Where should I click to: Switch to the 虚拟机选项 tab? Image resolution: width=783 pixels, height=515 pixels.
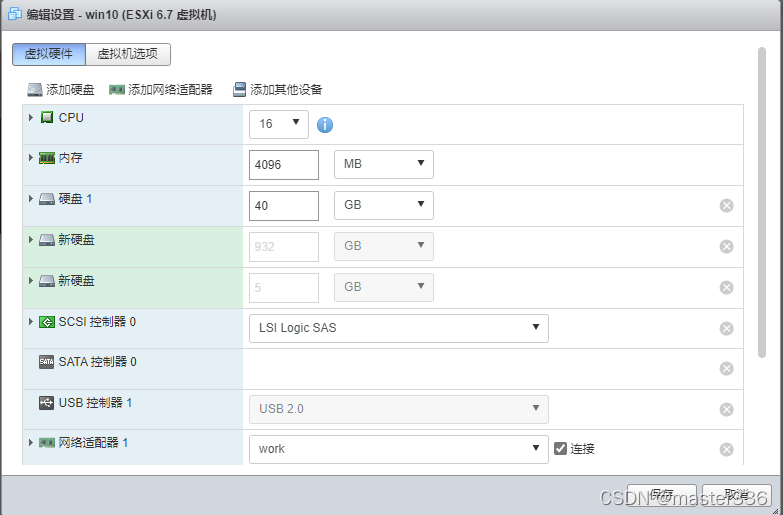click(x=128, y=54)
